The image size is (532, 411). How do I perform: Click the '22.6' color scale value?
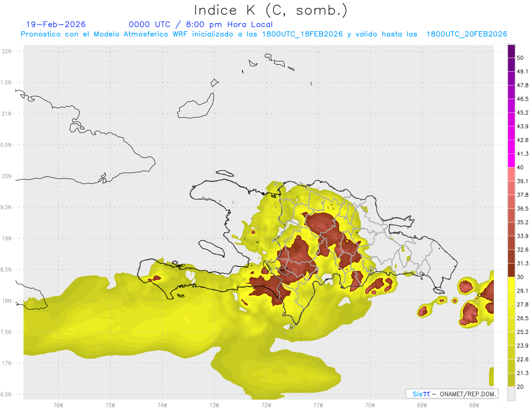pos(523,360)
